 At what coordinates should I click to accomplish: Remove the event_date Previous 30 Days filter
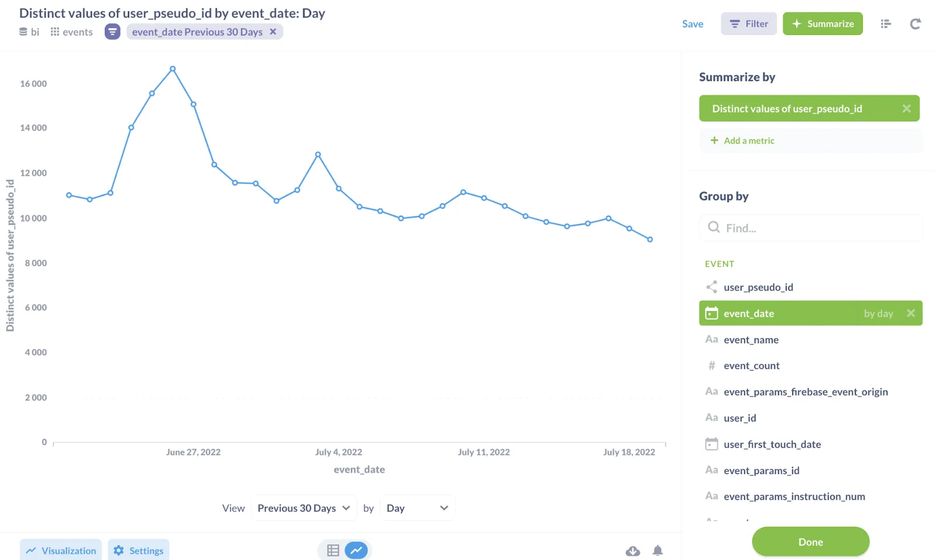(273, 32)
